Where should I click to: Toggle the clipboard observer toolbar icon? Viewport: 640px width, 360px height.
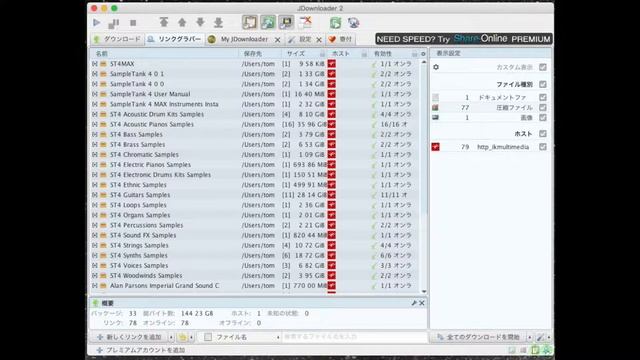coord(249,22)
